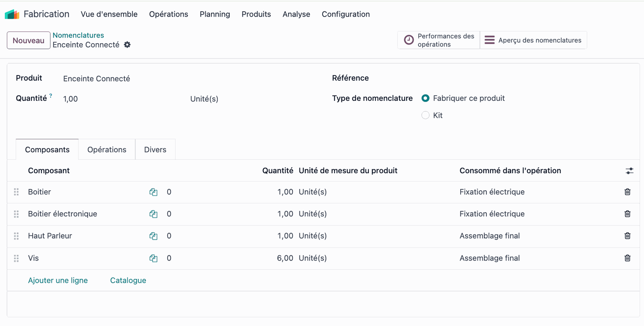The width and height of the screenshot is (644, 326).
Task: Switch to the Divers tab
Action: tap(155, 149)
